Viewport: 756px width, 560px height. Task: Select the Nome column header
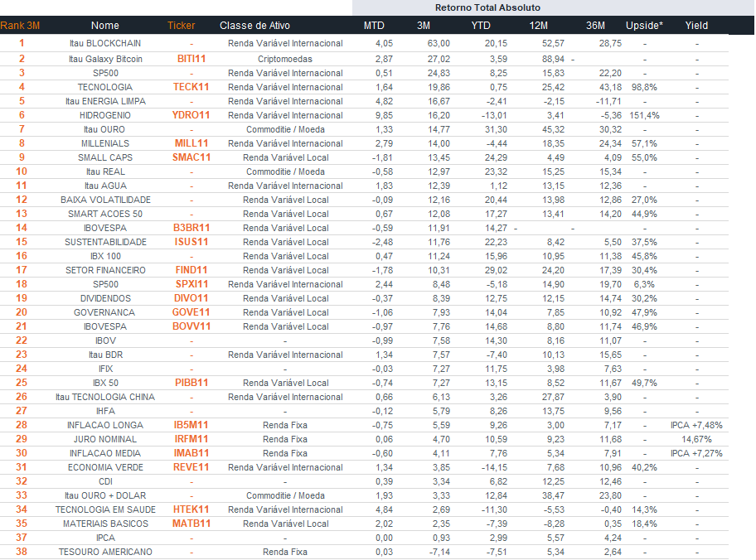click(x=105, y=26)
